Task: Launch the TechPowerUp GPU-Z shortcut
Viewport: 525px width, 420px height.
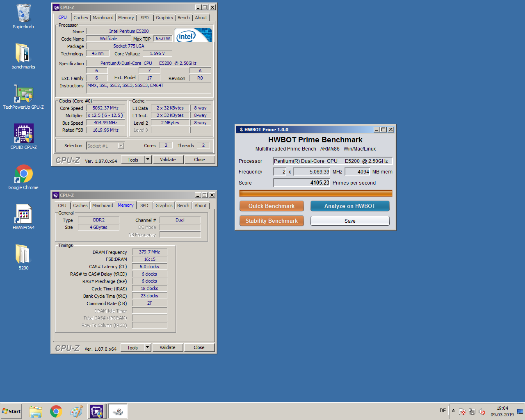Action: pyautogui.click(x=23, y=97)
